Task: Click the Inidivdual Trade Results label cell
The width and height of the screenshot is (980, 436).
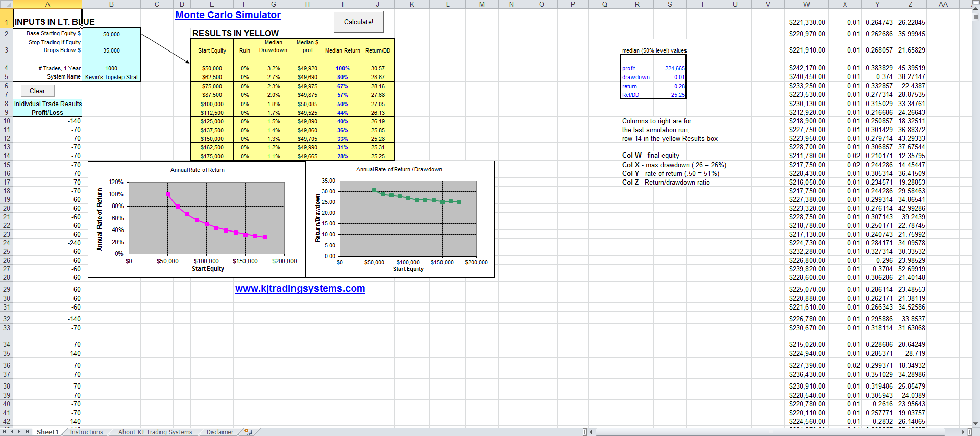Action: (x=47, y=104)
